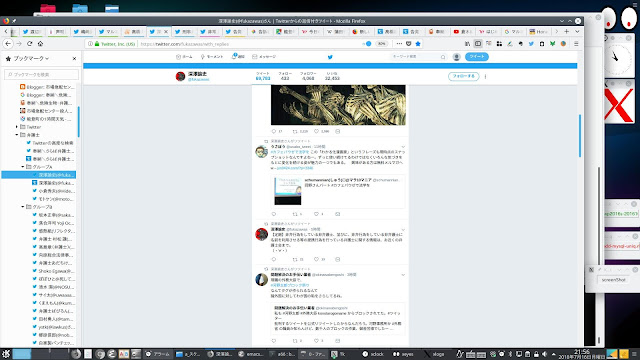Open the xclock taskbar entry
The height and width of the screenshot is (360, 640).
[x=373, y=354]
